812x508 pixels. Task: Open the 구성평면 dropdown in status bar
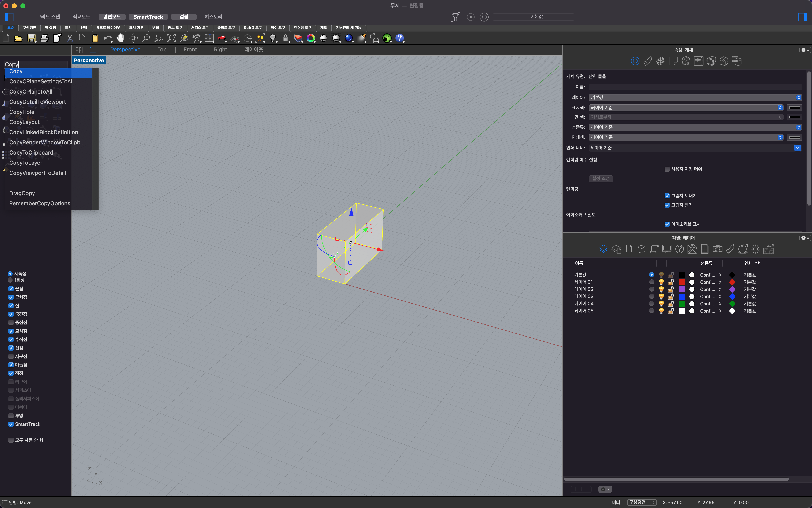[642, 502]
